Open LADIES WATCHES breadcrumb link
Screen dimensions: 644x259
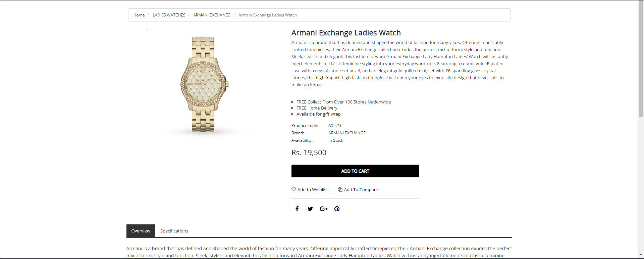[x=169, y=15]
